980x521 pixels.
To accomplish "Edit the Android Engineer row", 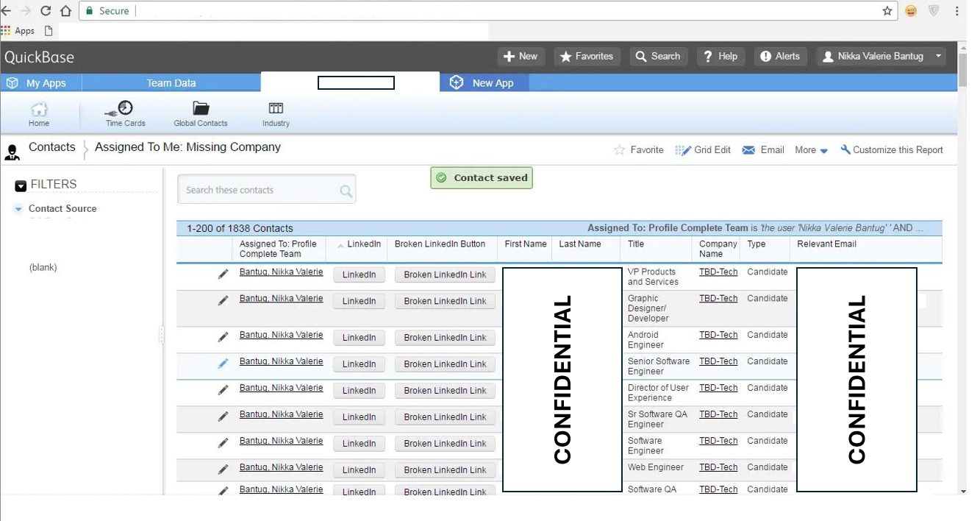I will point(223,338).
